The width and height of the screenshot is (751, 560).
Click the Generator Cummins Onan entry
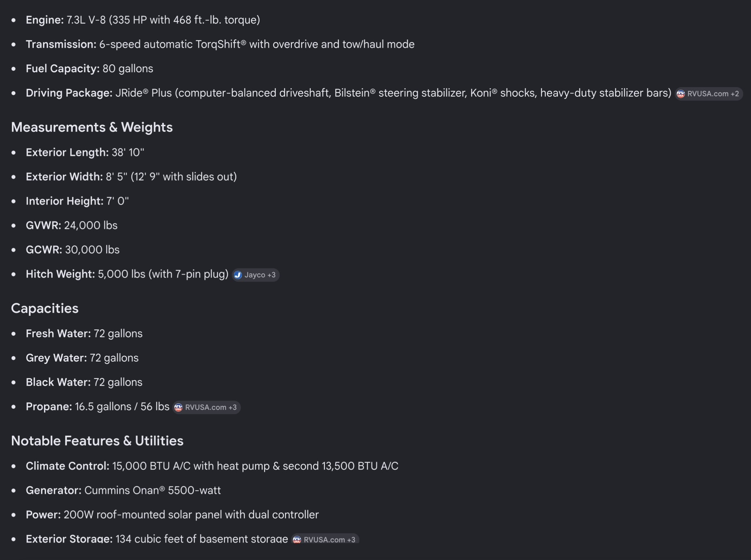(x=123, y=491)
